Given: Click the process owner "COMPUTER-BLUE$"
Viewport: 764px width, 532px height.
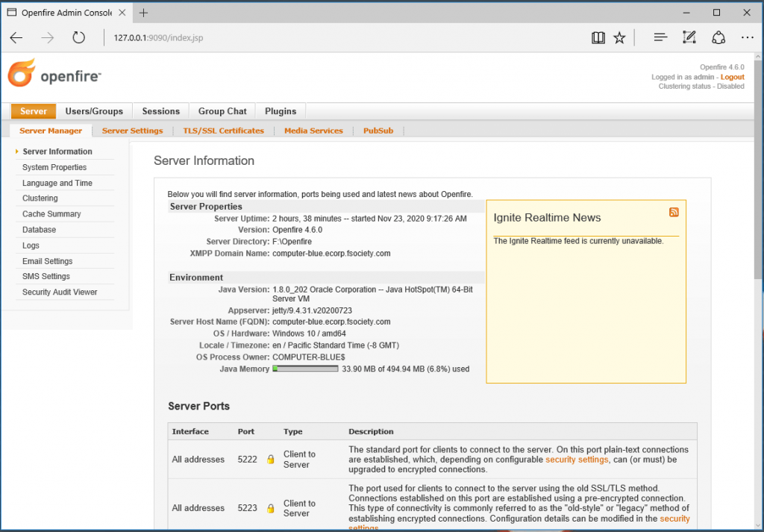Looking at the screenshot, I should 309,357.
